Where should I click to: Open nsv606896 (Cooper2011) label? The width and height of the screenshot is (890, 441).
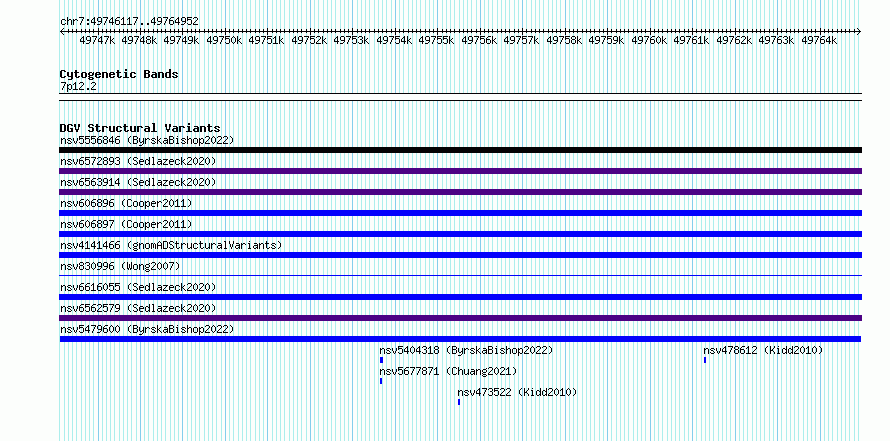click(x=126, y=203)
